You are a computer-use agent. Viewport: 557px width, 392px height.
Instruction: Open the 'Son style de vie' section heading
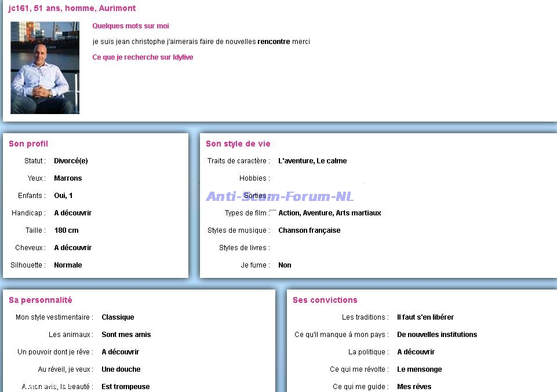point(238,144)
